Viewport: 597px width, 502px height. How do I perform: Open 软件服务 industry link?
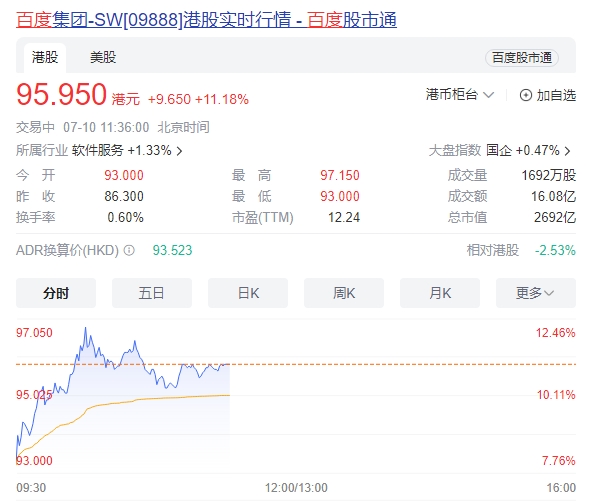97,150
